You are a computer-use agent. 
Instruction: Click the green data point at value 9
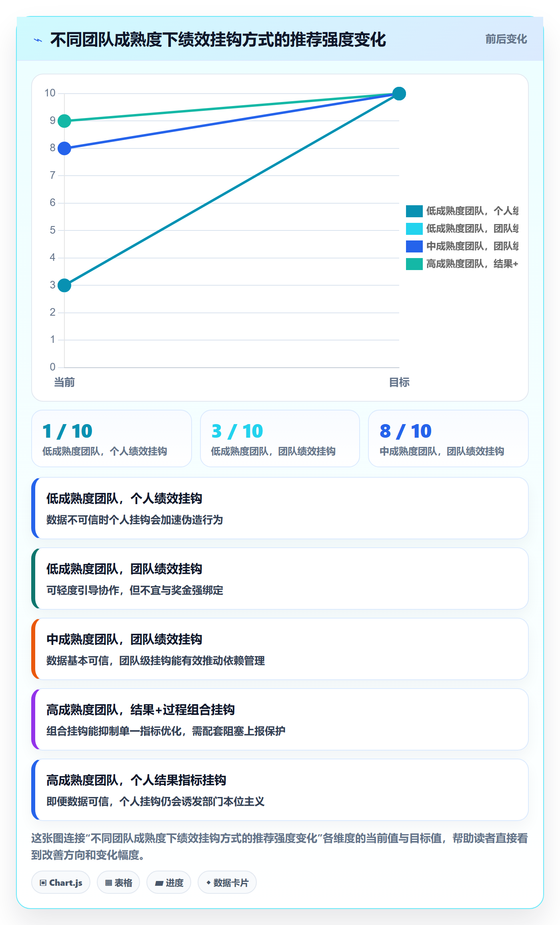64,121
